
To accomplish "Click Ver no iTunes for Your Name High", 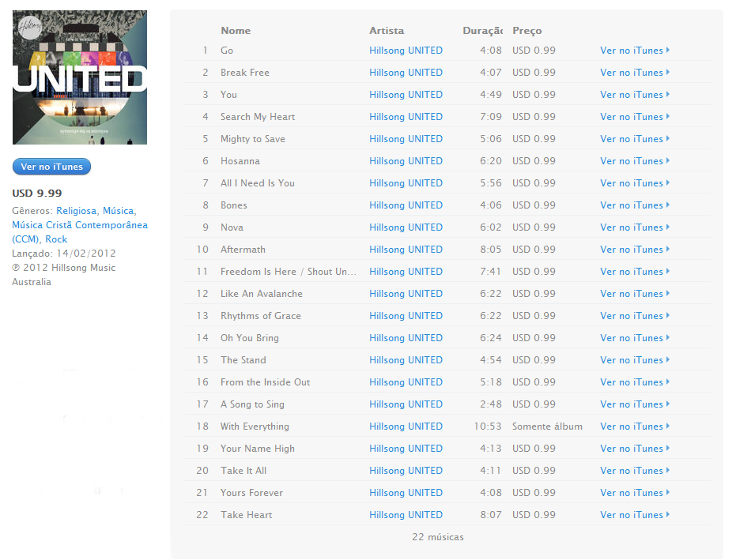I will 635,449.
